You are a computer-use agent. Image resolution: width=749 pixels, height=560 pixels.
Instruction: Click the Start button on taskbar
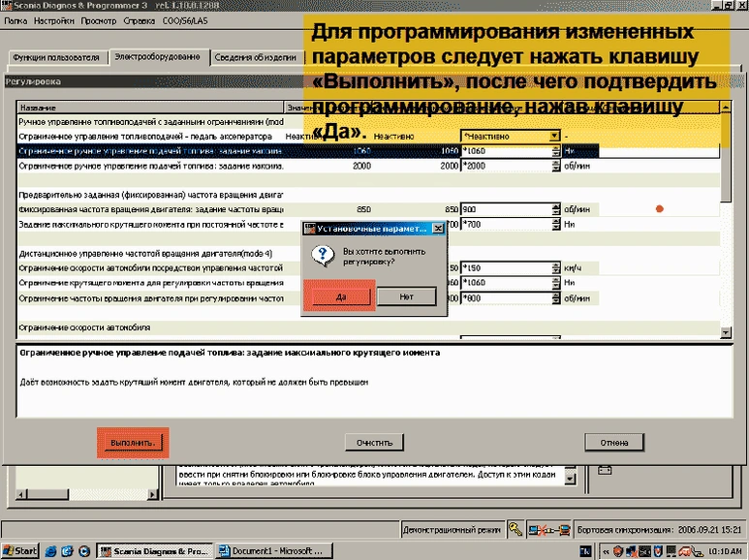coord(20,551)
